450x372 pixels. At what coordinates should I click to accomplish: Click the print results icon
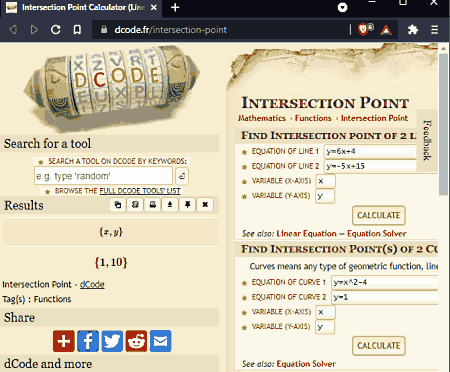pos(153,205)
